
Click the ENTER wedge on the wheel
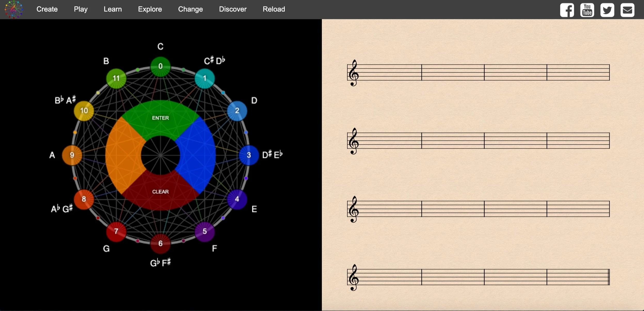160,118
